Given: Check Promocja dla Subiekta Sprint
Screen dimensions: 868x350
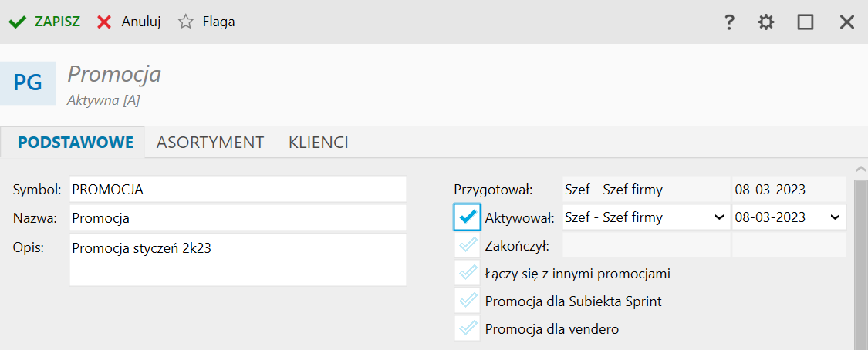Looking at the screenshot, I should tap(468, 301).
